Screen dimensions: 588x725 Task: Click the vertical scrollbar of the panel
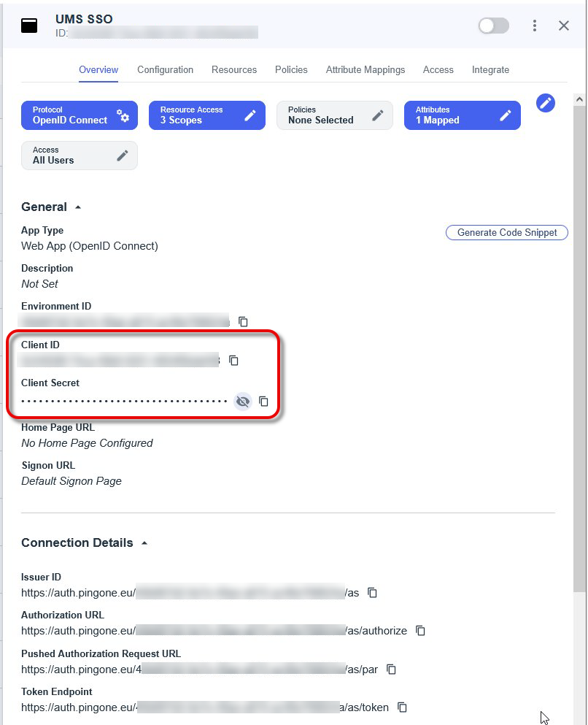tap(579, 343)
